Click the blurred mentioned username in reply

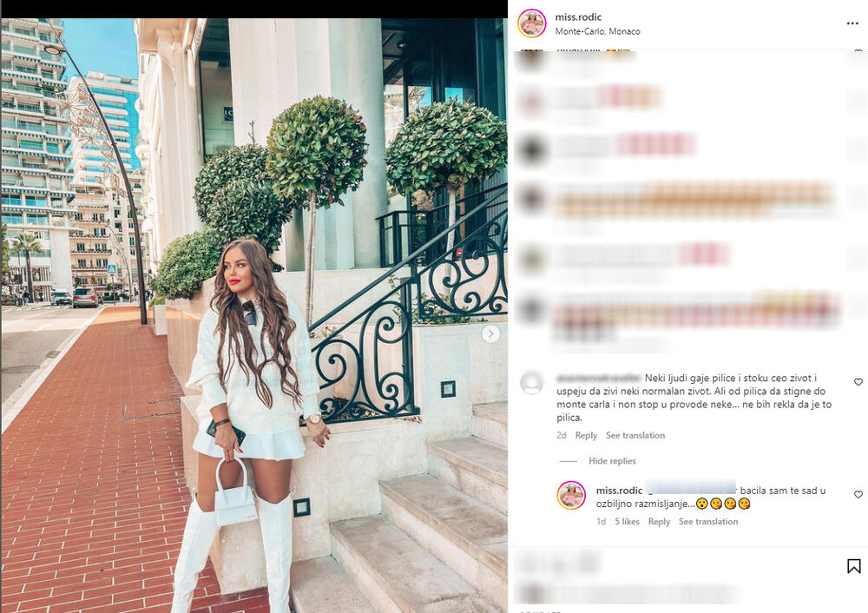[x=691, y=488]
